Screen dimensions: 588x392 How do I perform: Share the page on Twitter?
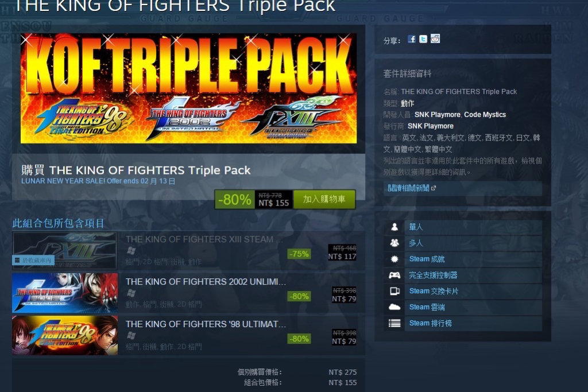[423, 39]
